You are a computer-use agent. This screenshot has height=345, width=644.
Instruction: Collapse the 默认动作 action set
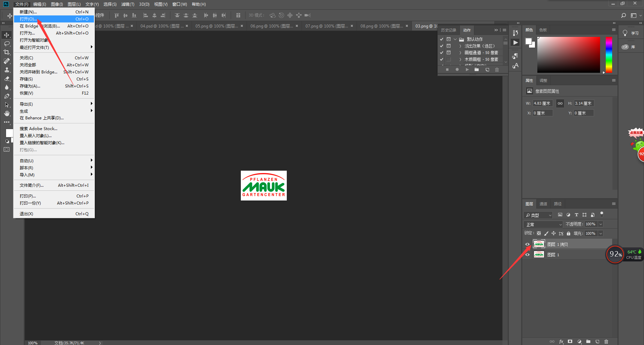pos(455,39)
